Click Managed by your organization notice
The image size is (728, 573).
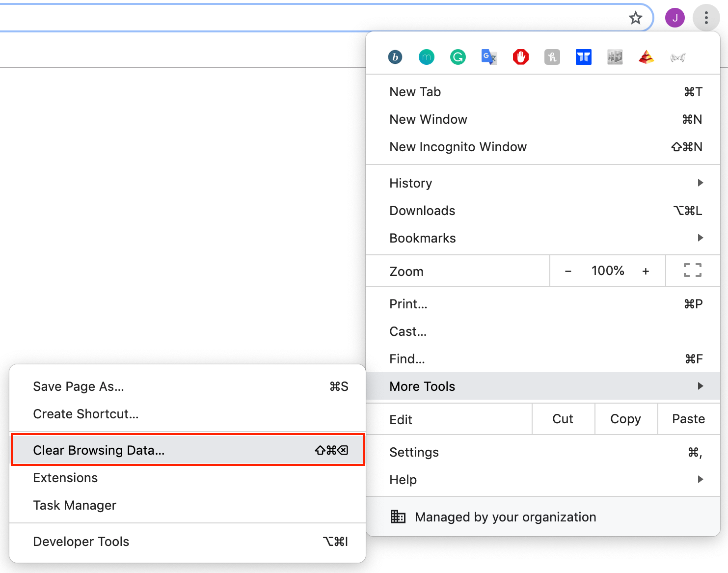543,517
